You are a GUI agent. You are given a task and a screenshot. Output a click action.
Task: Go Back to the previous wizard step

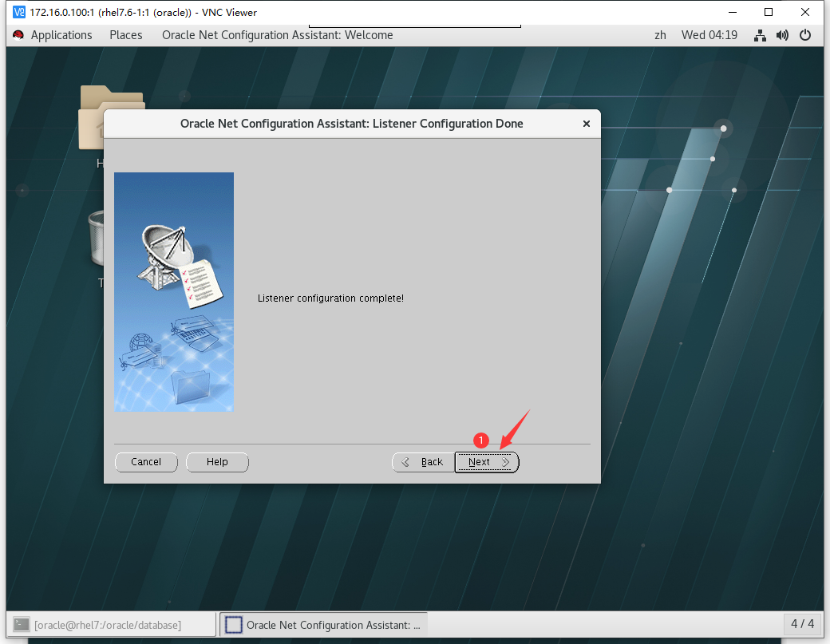tap(423, 462)
